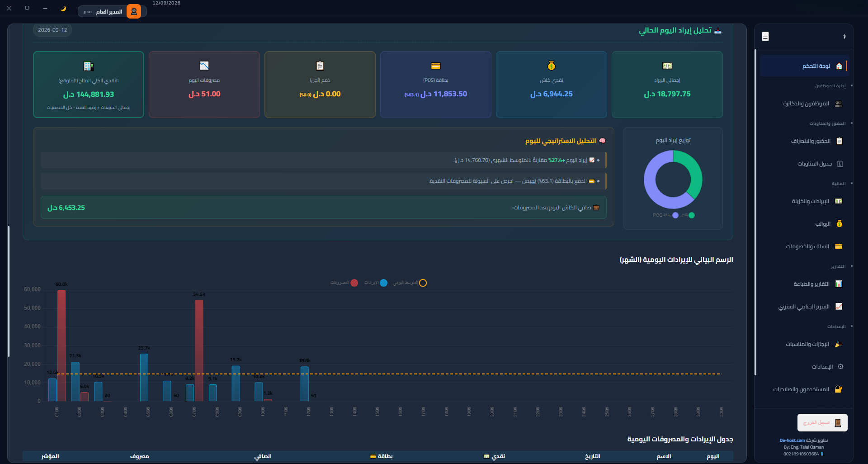The height and width of the screenshot is (464, 868).
Task: Click the 60.0k red expense bar
Action: click(x=61, y=346)
